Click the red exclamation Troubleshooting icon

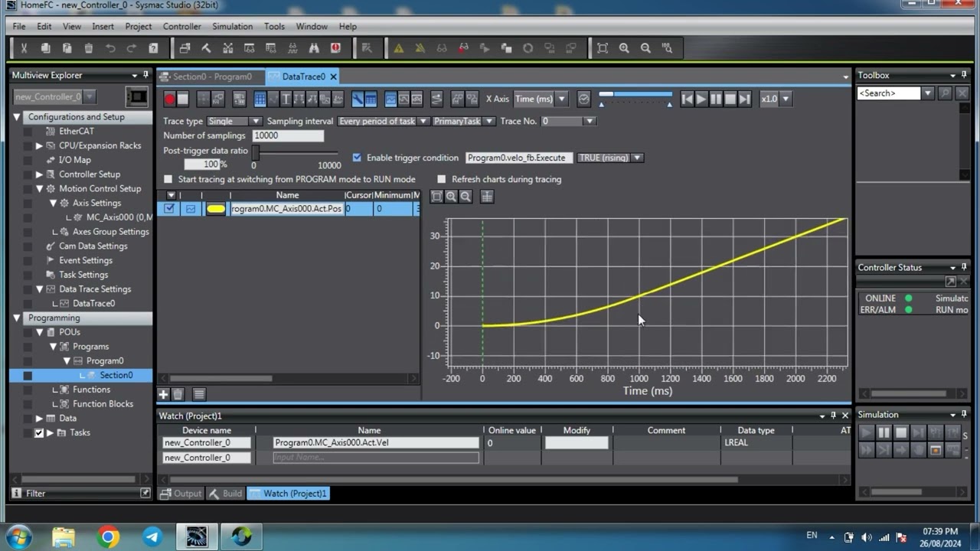[x=335, y=48]
